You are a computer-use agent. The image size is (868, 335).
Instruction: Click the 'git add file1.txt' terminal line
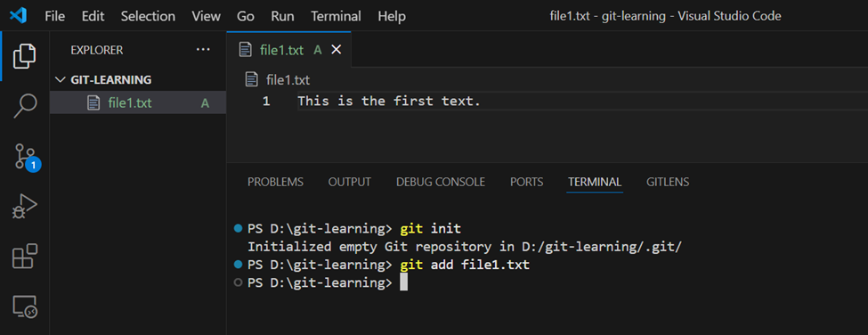point(389,265)
